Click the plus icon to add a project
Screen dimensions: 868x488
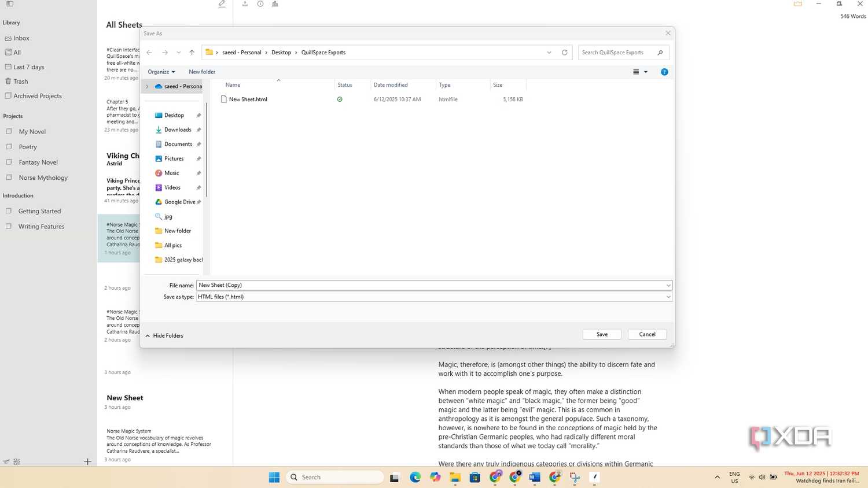[87, 461]
